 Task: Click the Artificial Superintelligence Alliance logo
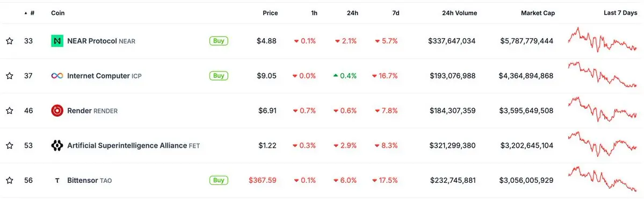point(57,146)
